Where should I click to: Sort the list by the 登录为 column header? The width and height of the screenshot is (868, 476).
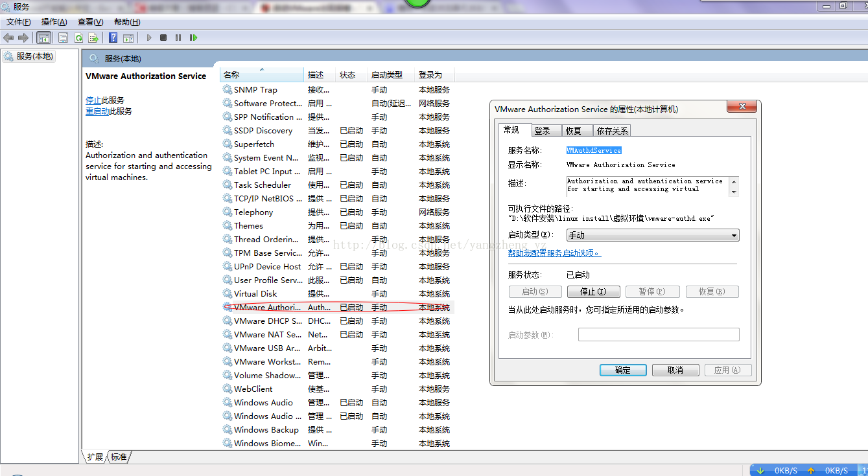coord(434,74)
